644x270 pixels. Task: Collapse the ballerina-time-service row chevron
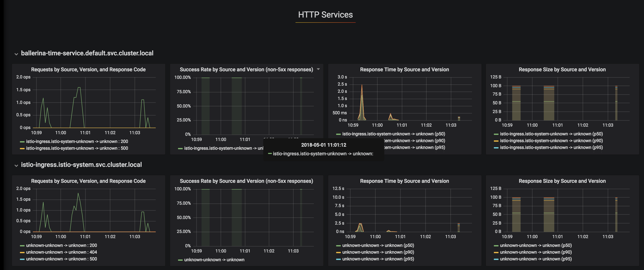[x=16, y=54]
